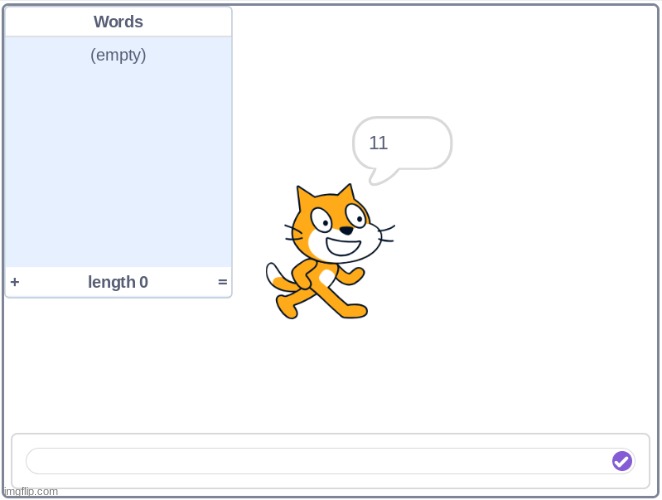Click the equals resize handle on Words list
The image size is (662, 500).
[222, 283]
